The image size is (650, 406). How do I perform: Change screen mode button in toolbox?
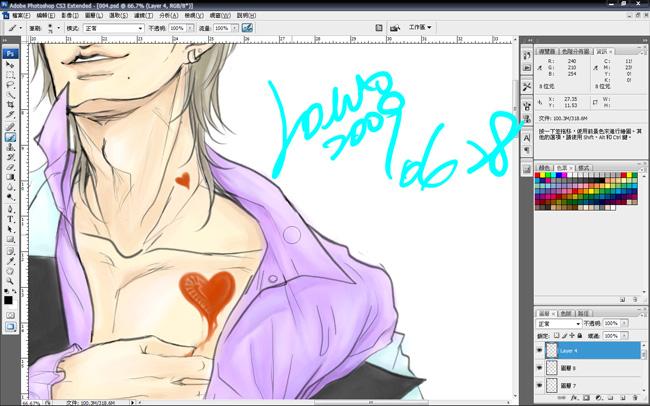(x=10, y=327)
